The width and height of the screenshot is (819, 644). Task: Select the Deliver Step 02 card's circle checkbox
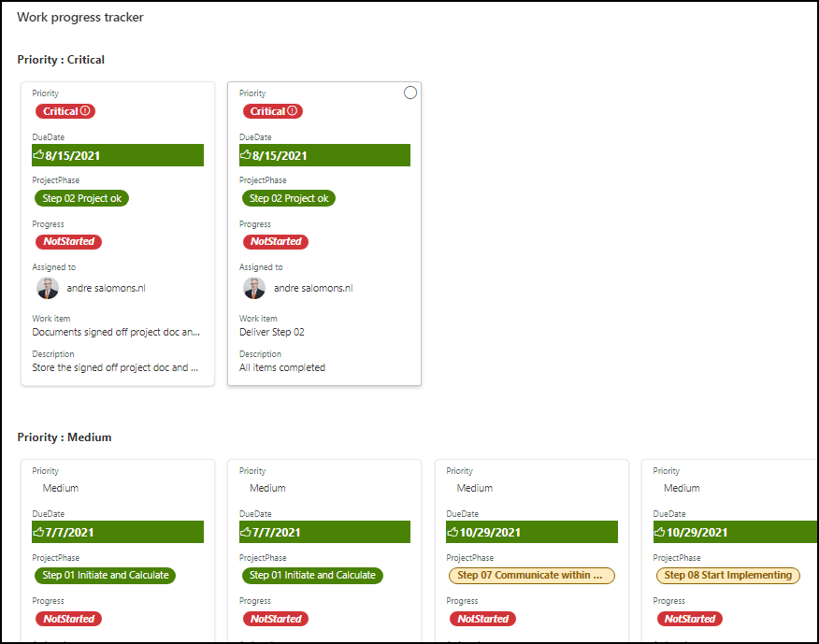(x=410, y=93)
